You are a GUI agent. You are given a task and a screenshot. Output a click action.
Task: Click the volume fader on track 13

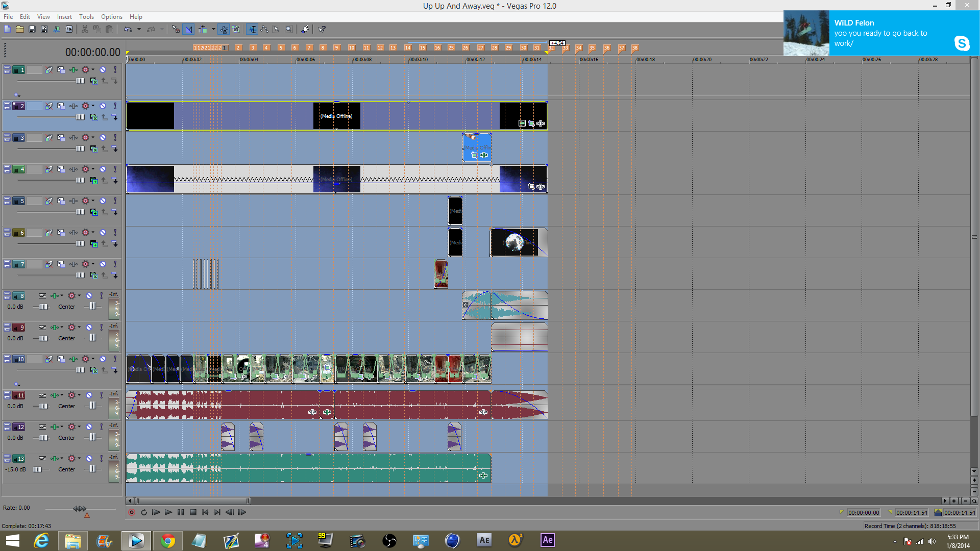coord(37,469)
